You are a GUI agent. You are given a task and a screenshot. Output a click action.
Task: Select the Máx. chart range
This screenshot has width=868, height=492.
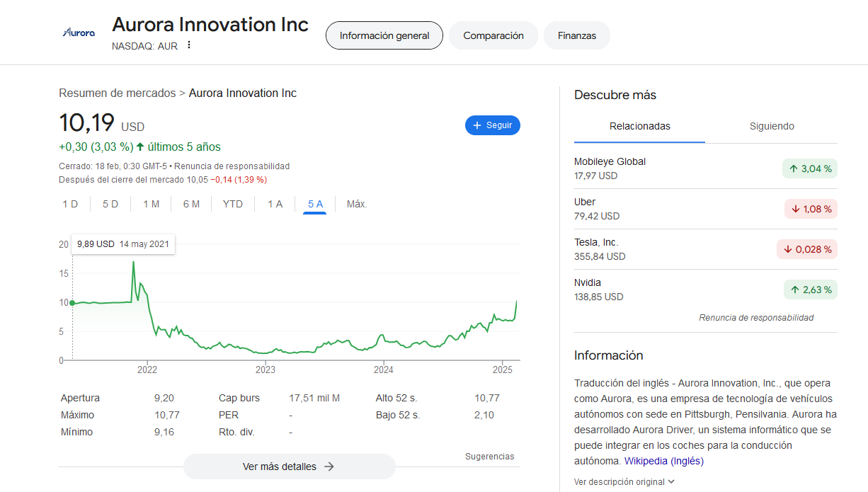(357, 204)
